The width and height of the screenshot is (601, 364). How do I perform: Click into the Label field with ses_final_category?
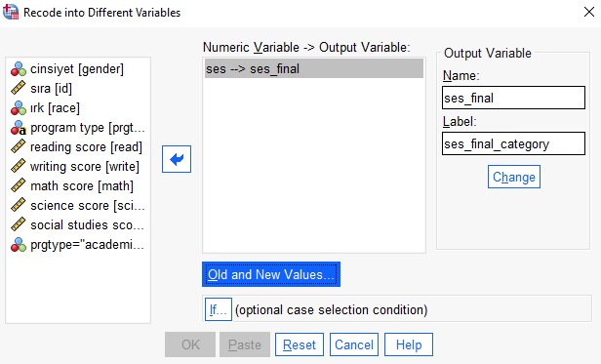coord(513,143)
